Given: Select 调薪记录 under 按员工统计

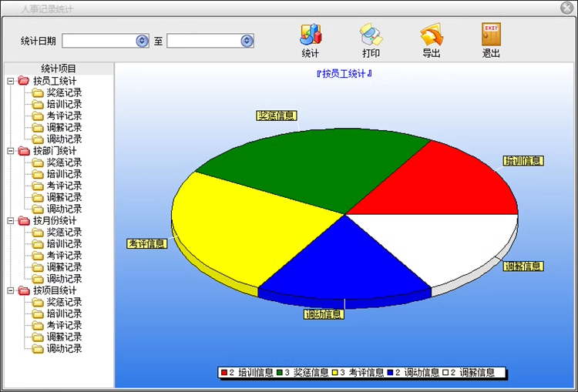Looking at the screenshot, I should (x=64, y=128).
